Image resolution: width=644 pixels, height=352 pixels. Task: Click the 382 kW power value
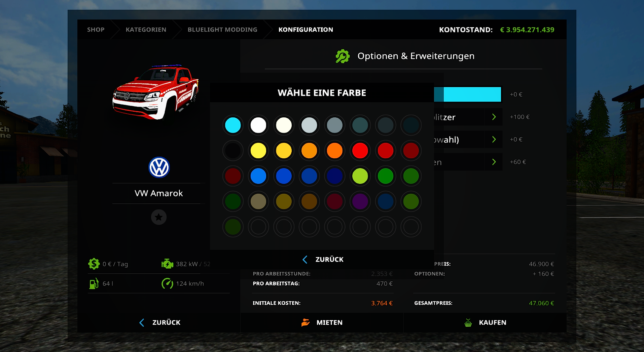click(x=187, y=264)
